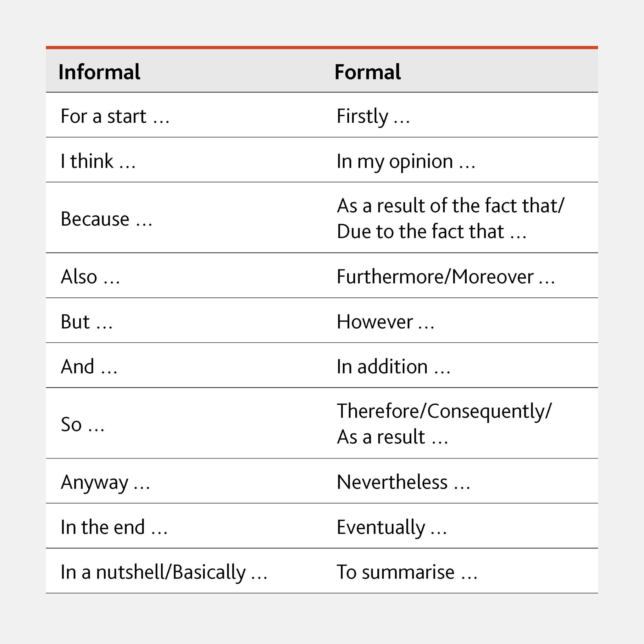
Task: Click the 'Nevertheless …' phrase
Action: [x=403, y=482]
